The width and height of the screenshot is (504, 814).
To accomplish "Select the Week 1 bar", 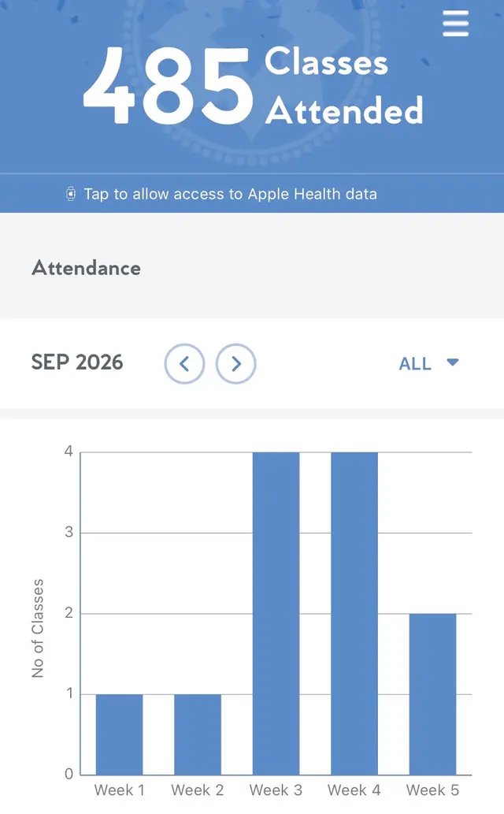I will pos(120,734).
